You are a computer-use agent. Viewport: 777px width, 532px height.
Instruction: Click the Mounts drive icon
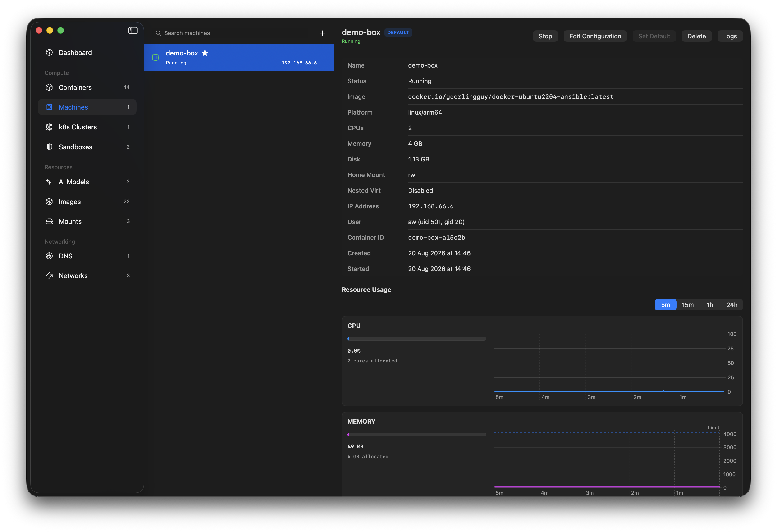click(x=49, y=221)
